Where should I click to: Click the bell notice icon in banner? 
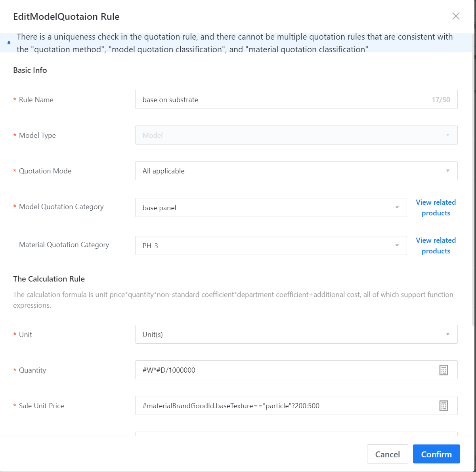click(x=9, y=43)
